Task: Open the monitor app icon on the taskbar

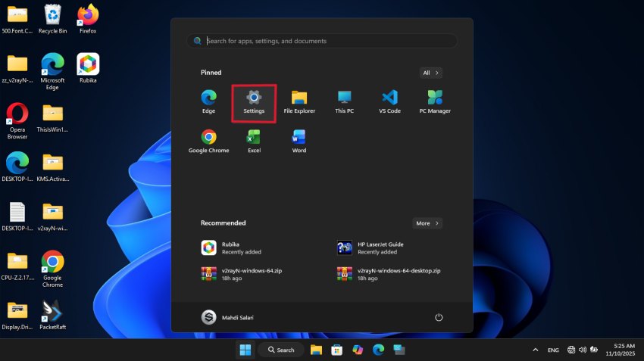Action: (399, 350)
